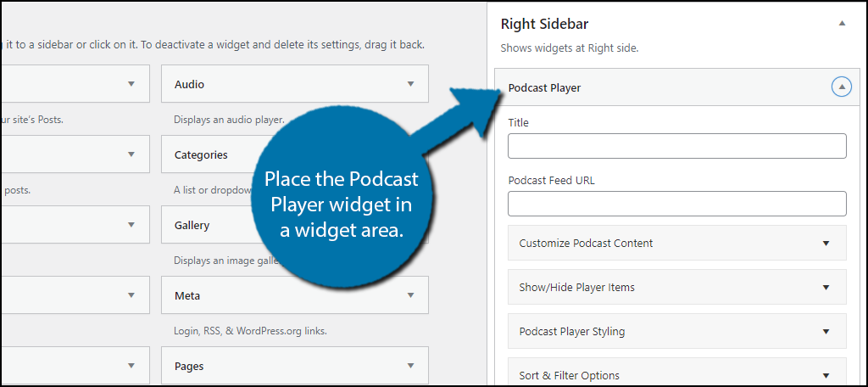Click 'Shows widgets at Right side.' text
The image size is (868, 387).
[x=569, y=48]
